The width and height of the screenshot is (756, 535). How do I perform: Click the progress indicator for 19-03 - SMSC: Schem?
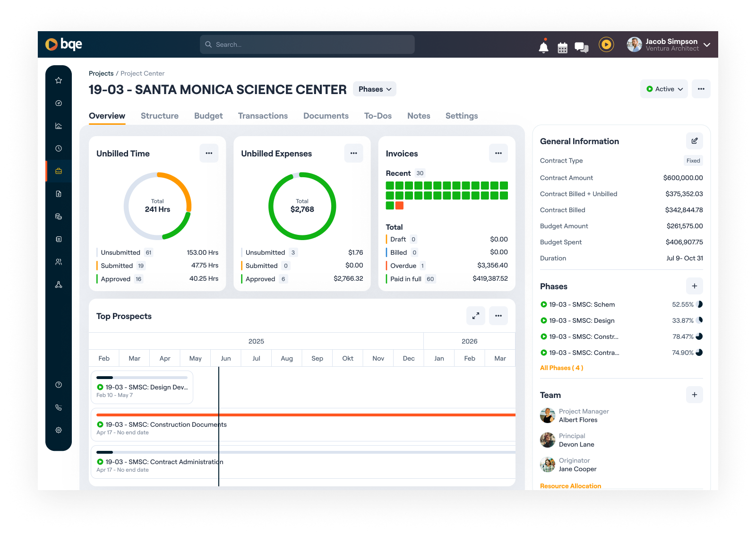[x=699, y=304]
